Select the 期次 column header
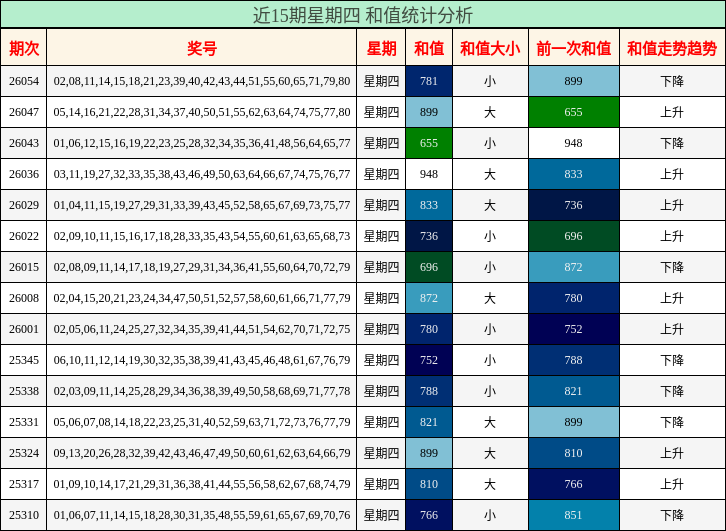Image resolution: width=726 pixels, height=531 pixels. [24, 48]
